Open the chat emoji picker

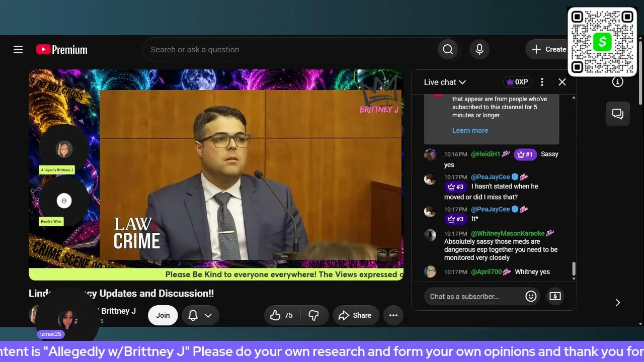tap(531, 296)
